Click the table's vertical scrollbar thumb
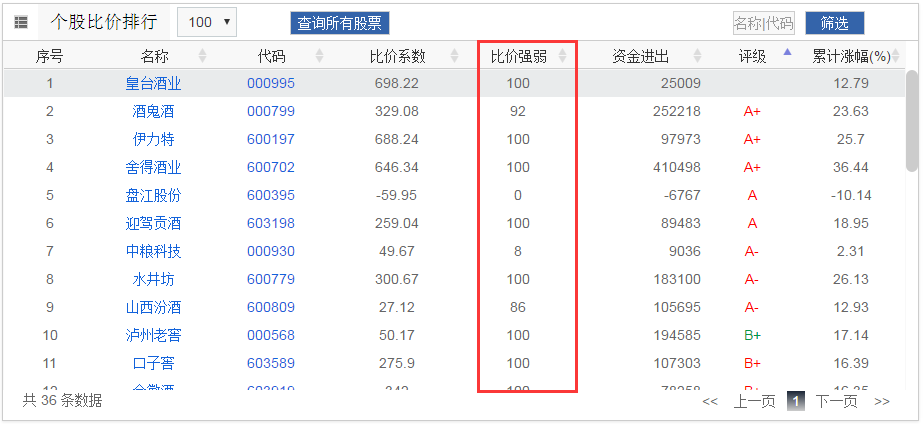Screen dimensions: 924x424 (x=912, y=121)
